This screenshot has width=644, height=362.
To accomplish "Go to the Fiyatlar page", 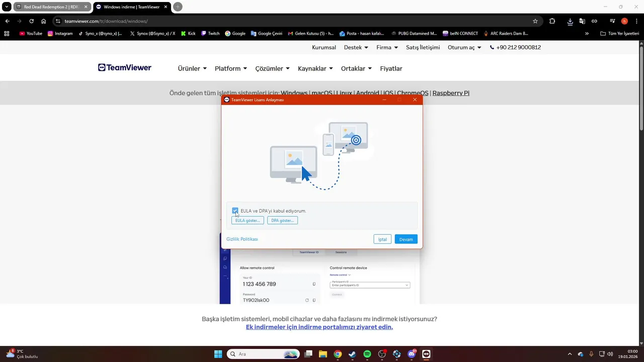I will [391, 68].
